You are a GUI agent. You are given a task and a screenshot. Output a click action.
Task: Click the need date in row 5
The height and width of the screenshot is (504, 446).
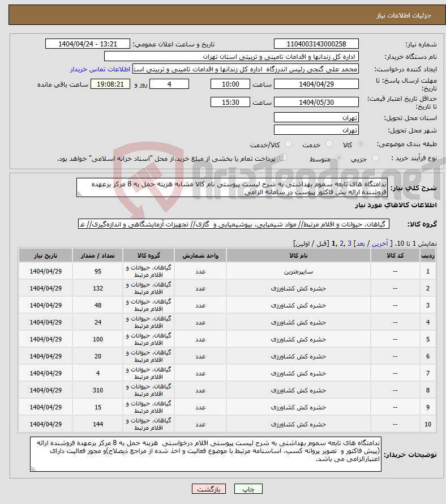click(x=46, y=339)
